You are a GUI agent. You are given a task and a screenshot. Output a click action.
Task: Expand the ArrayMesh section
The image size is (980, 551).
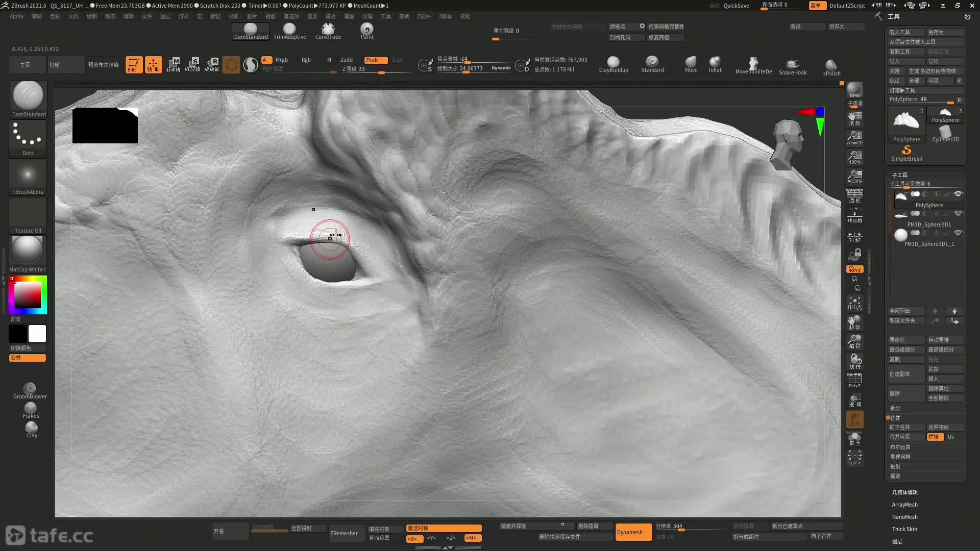pyautogui.click(x=904, y=505)
